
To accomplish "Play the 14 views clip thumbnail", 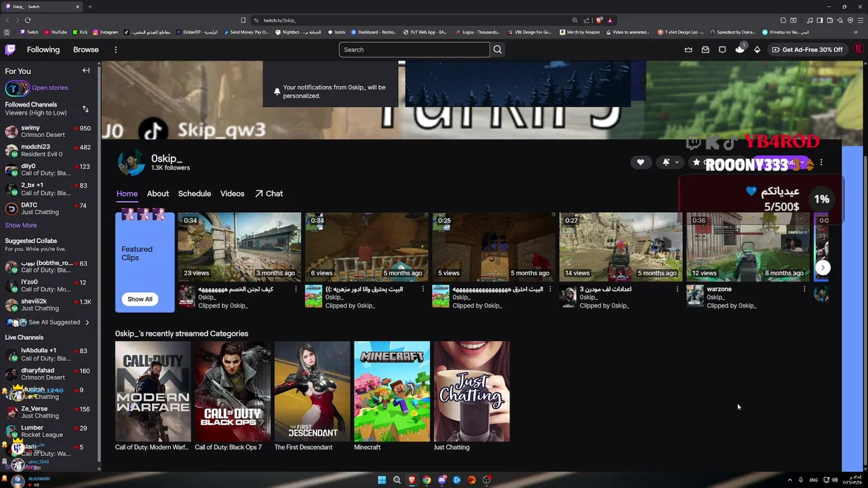I will 620,247.
